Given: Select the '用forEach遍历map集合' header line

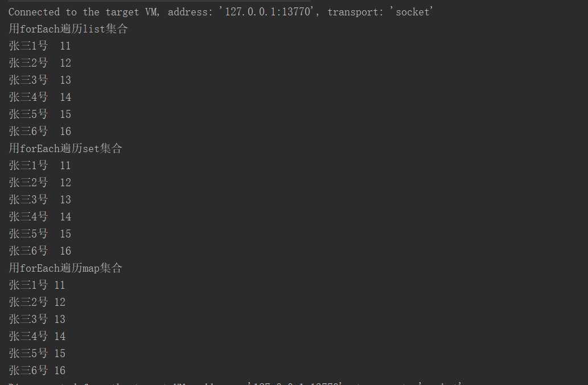Looking at the screenshot, I should [x=65, y=268].
